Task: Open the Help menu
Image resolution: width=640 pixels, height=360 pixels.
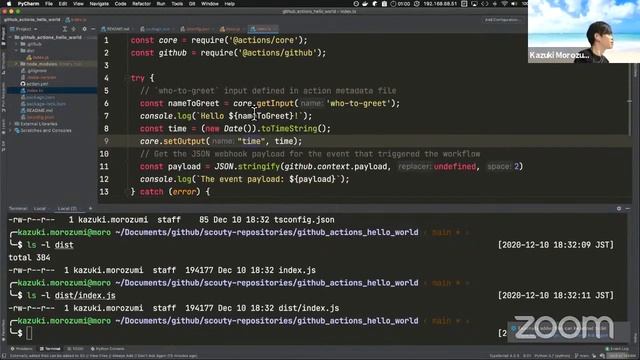Action: pos(230,4)
